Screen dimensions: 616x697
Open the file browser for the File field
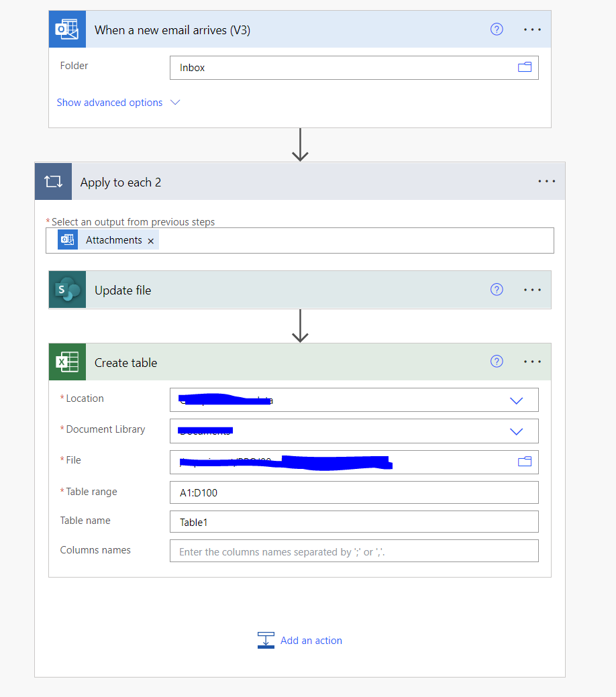click(x=525, y=462)
